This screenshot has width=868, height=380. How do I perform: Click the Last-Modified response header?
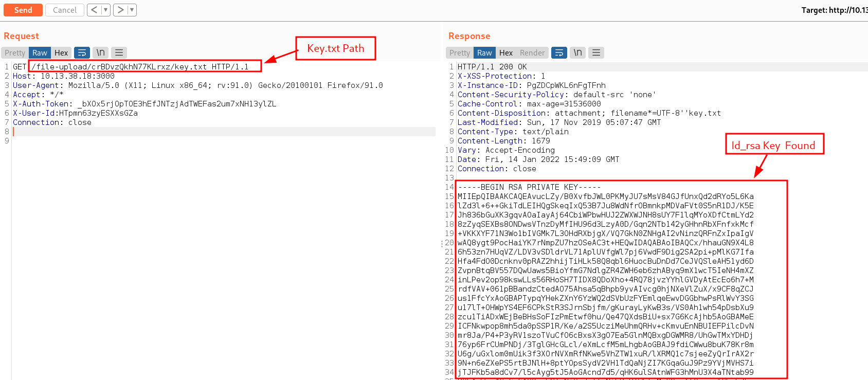[559, 122]
